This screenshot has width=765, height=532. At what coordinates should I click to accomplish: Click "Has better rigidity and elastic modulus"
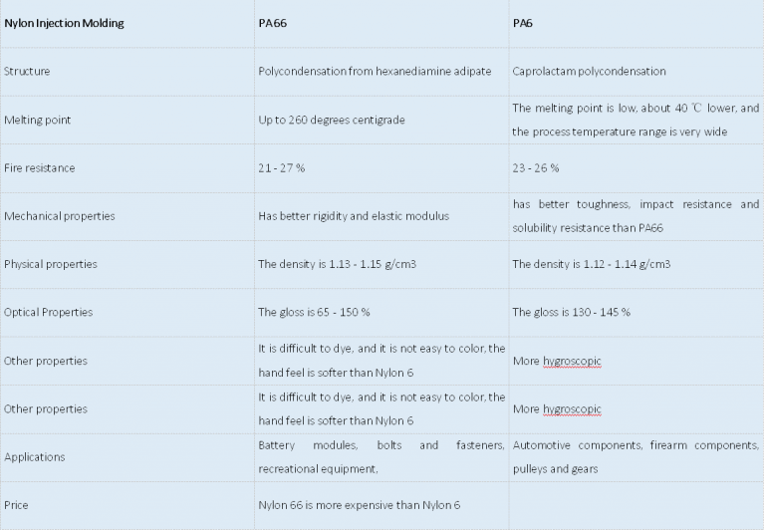tap(354, 216)
